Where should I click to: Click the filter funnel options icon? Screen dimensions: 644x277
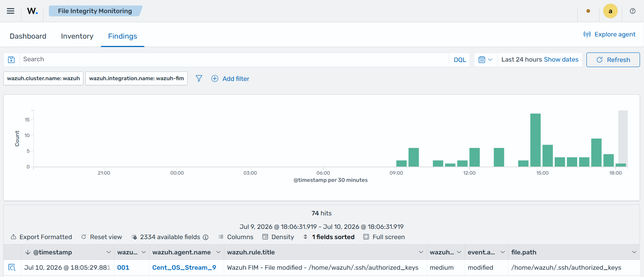199,78
